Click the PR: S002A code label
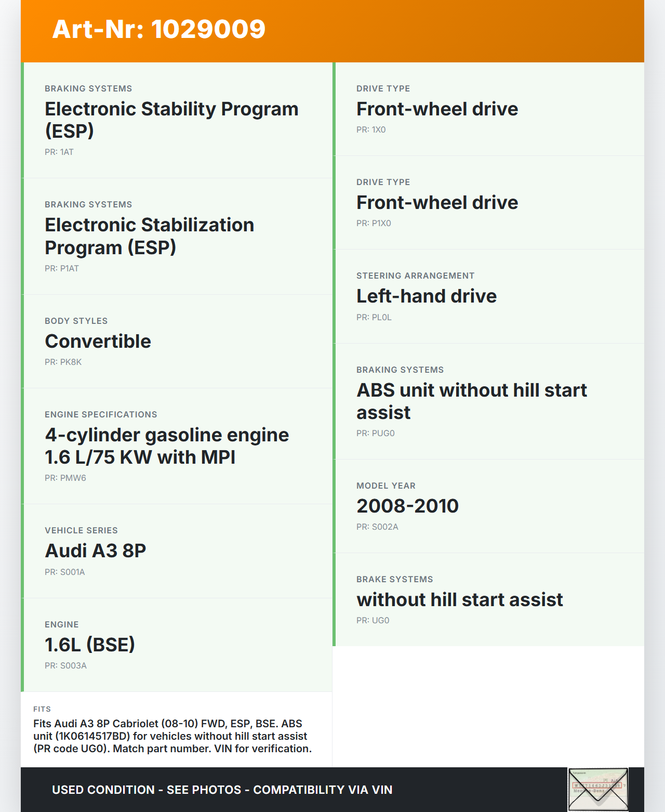Viewport: 665px width, 812px height. (377, 527)
